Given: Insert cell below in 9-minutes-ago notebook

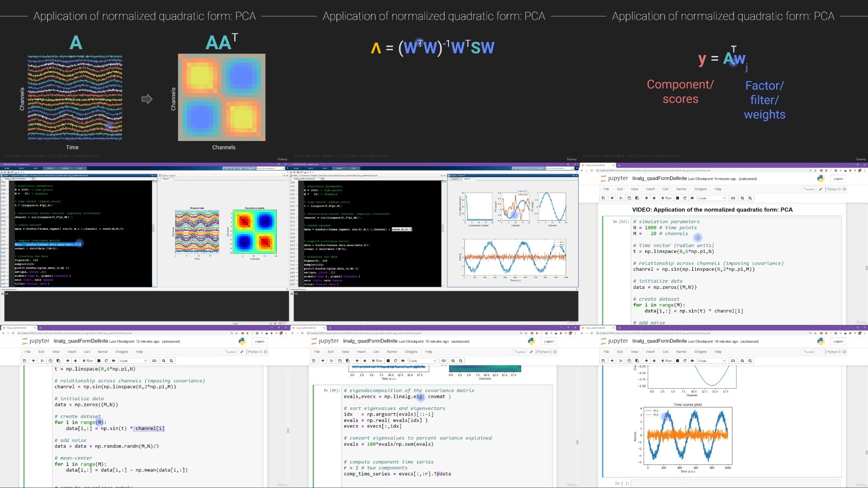Looking at the screenshot, I should tap(612, 198).
